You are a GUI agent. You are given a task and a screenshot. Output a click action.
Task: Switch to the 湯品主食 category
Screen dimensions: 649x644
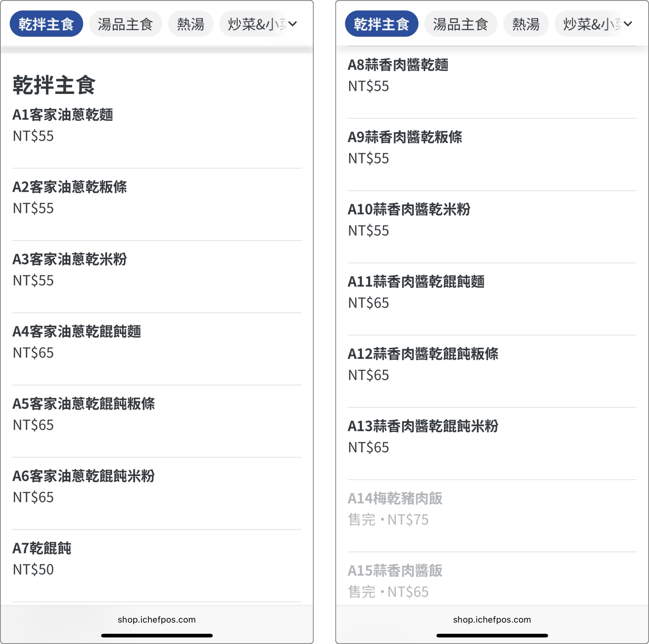pos(125,24)
